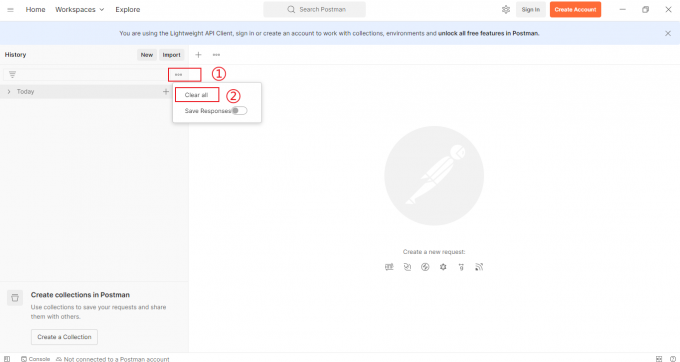Click the Import button

171,55
